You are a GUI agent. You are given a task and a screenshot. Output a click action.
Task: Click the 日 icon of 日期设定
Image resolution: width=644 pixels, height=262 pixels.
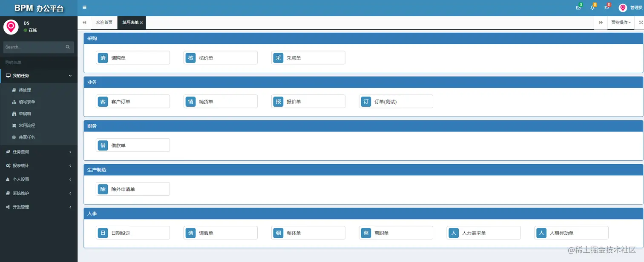(103, 233)
